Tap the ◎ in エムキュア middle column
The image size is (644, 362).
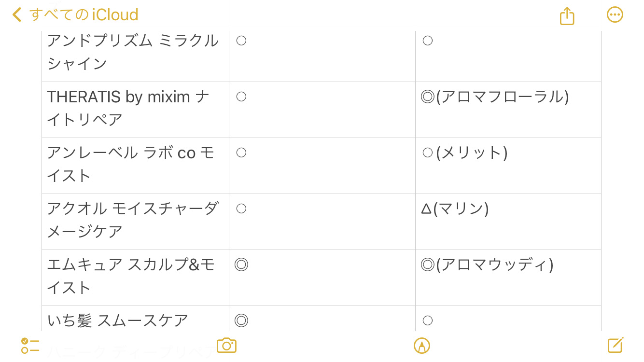click(241, 265)
